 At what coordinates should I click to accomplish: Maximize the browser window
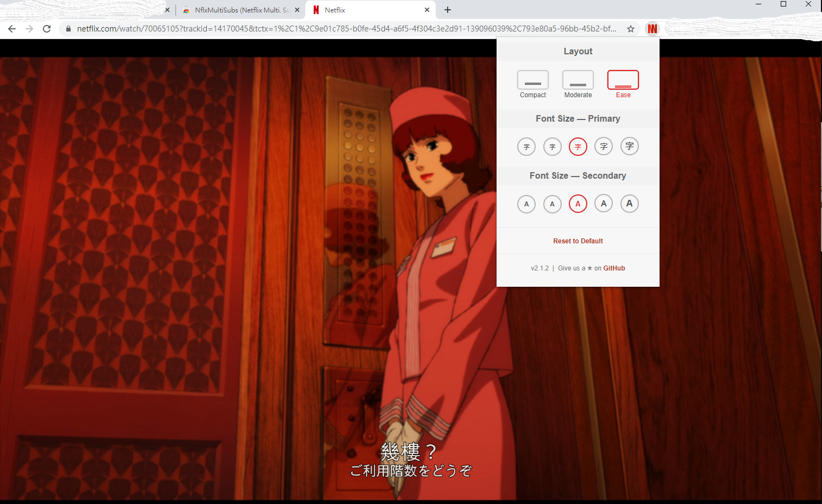click(x=783, y=4)
